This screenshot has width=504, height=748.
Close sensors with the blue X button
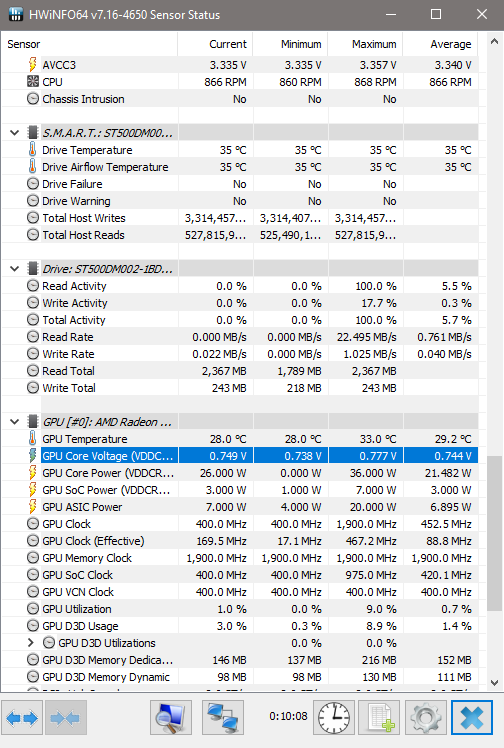tap(472, 717)
